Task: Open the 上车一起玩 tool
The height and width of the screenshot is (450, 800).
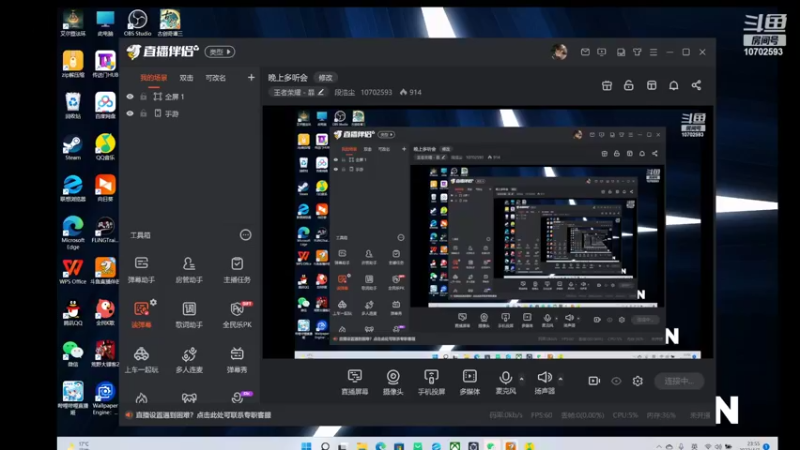Action: (141, 359)
